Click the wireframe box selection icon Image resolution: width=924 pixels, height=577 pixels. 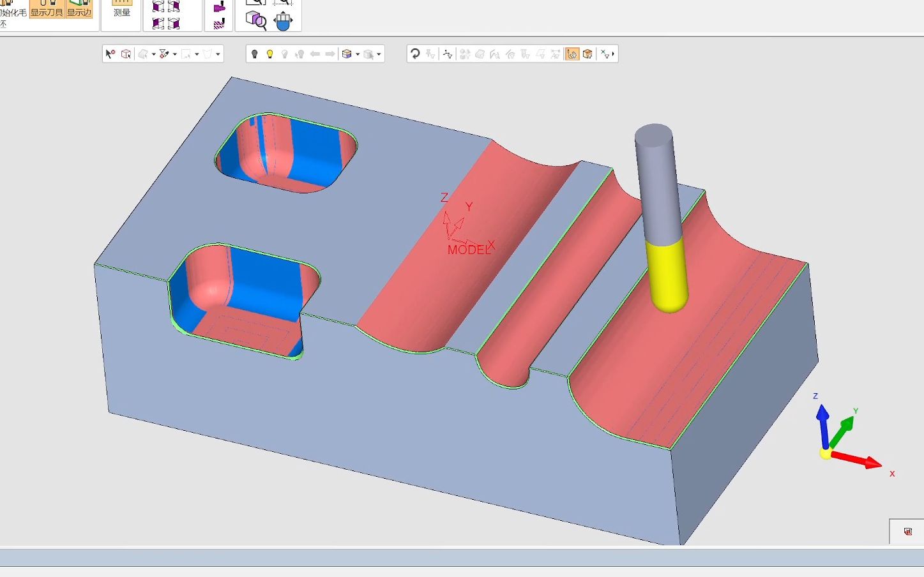(126, 54)
